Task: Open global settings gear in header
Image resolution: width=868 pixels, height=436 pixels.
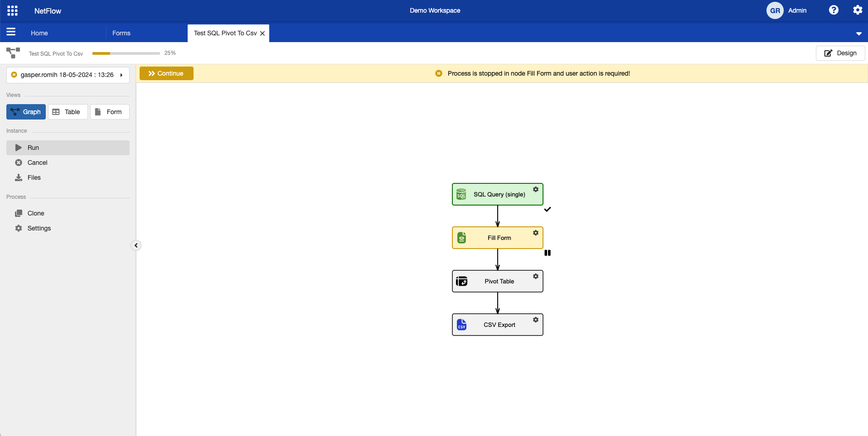Action: (857, 10)
